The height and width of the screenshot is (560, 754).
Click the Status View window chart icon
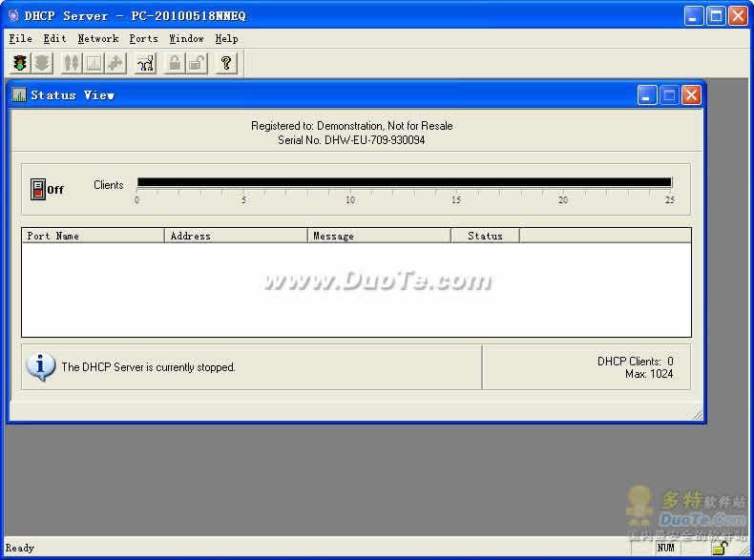point(19,94)
